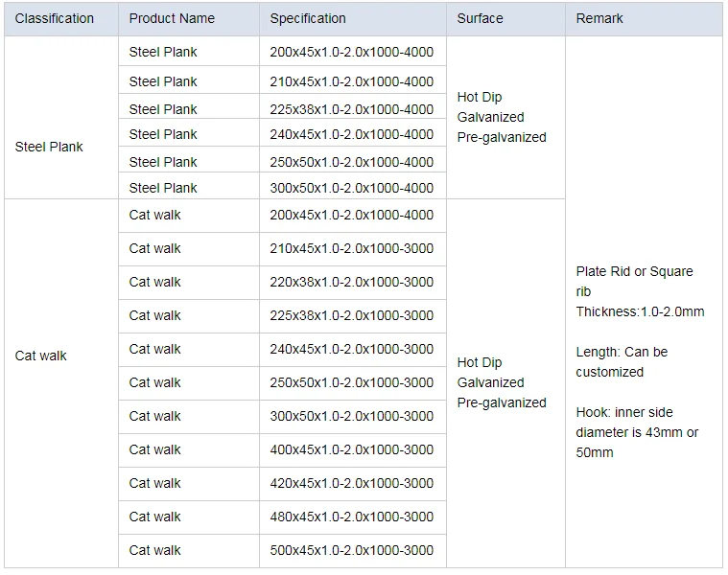728x575 pixels.
Task: Click the 210x45x1.0-2.0x1000-4000 specification cell
Action: (x=351, y=81)
